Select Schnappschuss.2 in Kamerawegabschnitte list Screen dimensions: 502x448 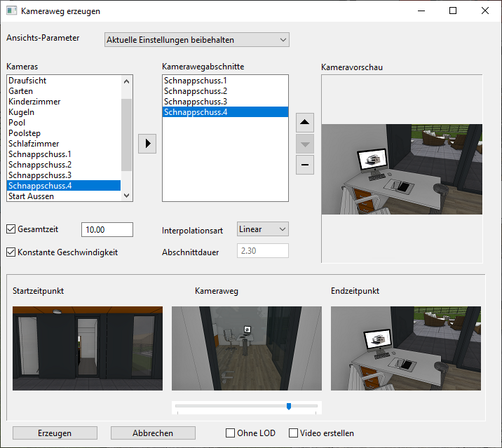196,91
